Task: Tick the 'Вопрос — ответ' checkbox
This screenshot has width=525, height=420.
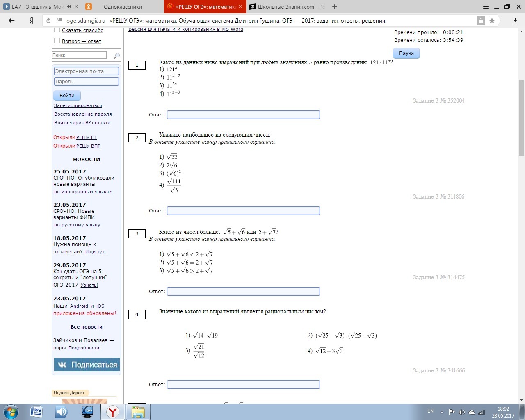Action: 57,41
